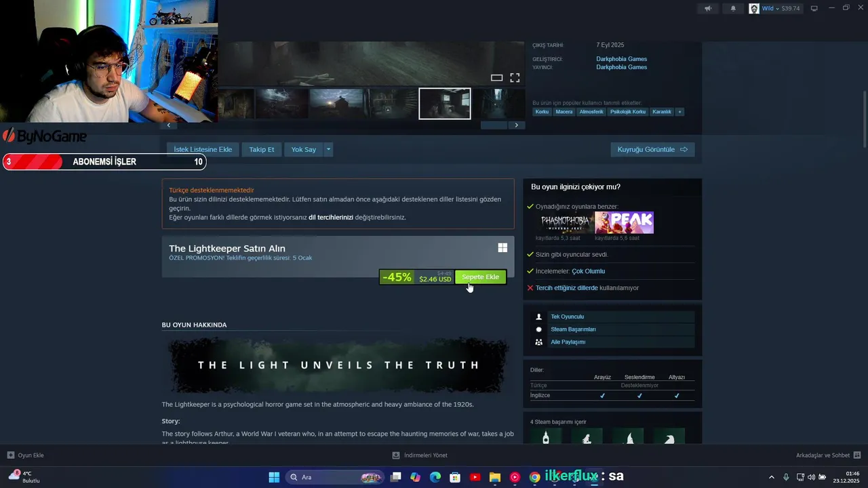Open the Phasmophobia similar game thumbnail

pyautogui.click(x=565, y=222)
